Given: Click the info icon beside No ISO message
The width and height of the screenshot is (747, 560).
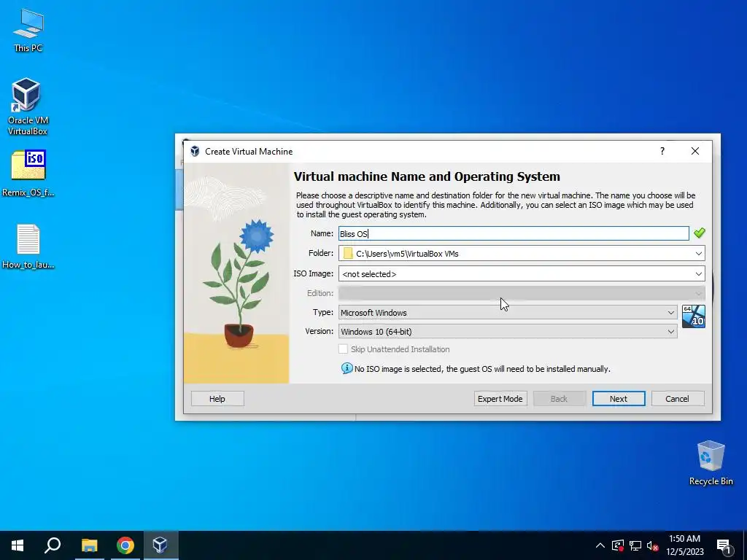Looking at the screenshot, I should click(347, 368).
